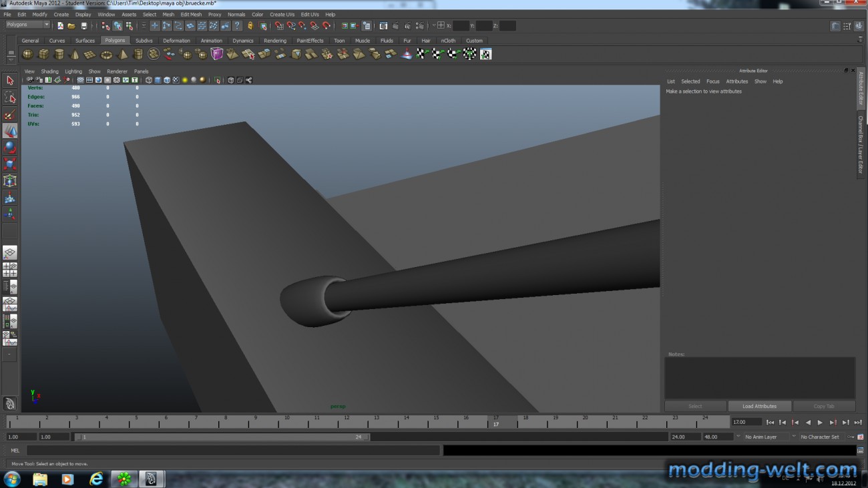Click the New Scene icon
The image size is (868, 488).
[60, 26]
